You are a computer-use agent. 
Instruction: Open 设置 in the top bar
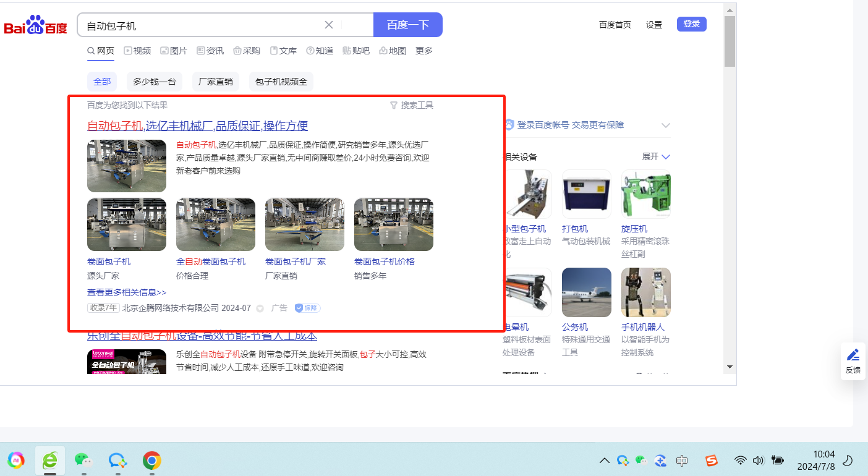[x=654, y=25]
